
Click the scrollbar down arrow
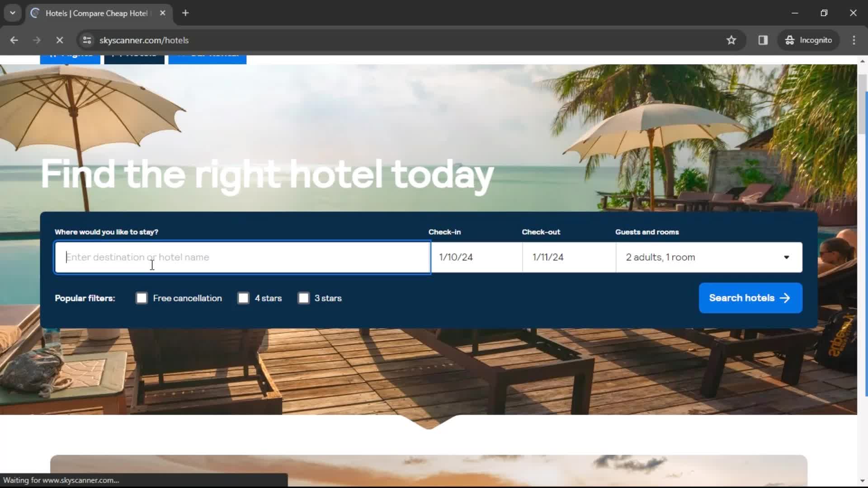[862, 481]
